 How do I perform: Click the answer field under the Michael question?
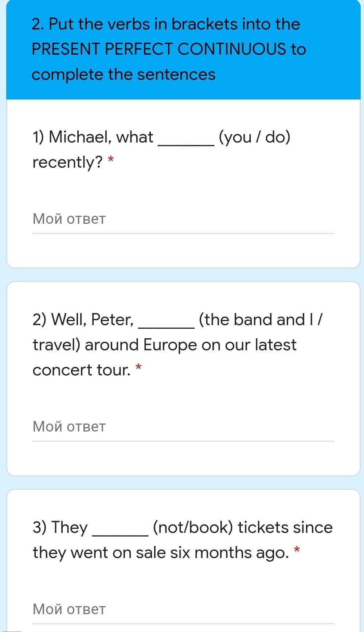point(183,219)
